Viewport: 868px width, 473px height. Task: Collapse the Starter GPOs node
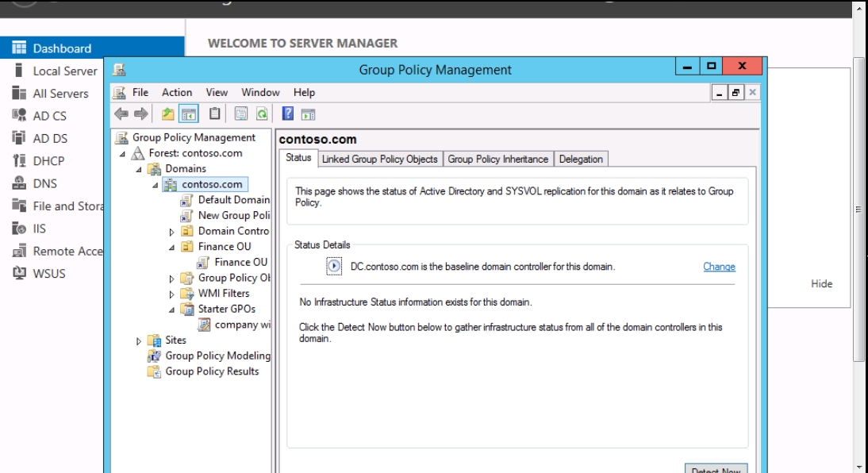coord(171,310)
